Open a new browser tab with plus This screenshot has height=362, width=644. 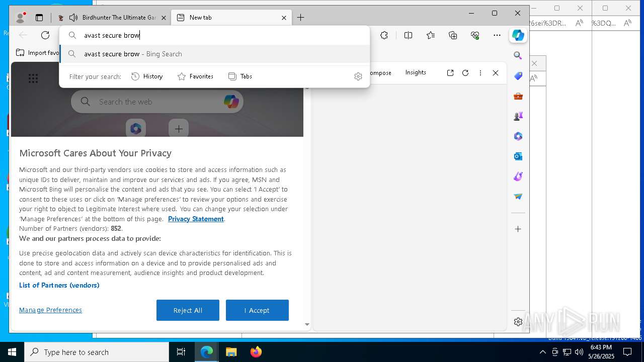pyautogui.click(x=300, y=18)
